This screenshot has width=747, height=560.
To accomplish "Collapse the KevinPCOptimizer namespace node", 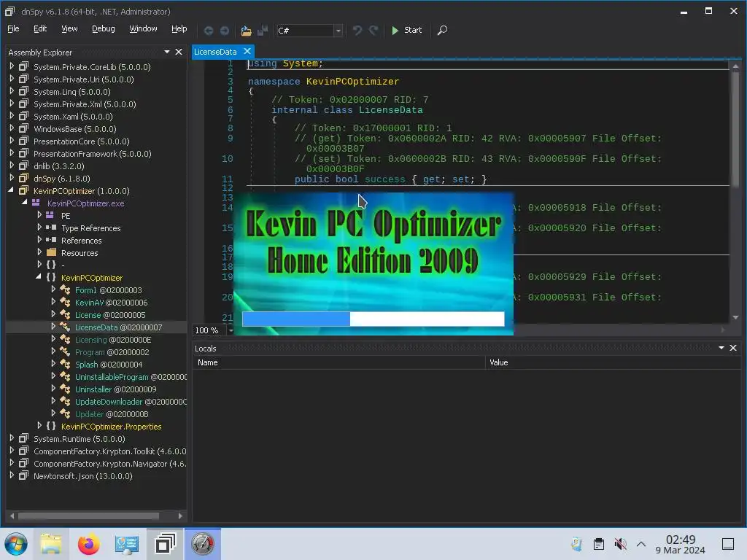I will click(x=38, y=277).
